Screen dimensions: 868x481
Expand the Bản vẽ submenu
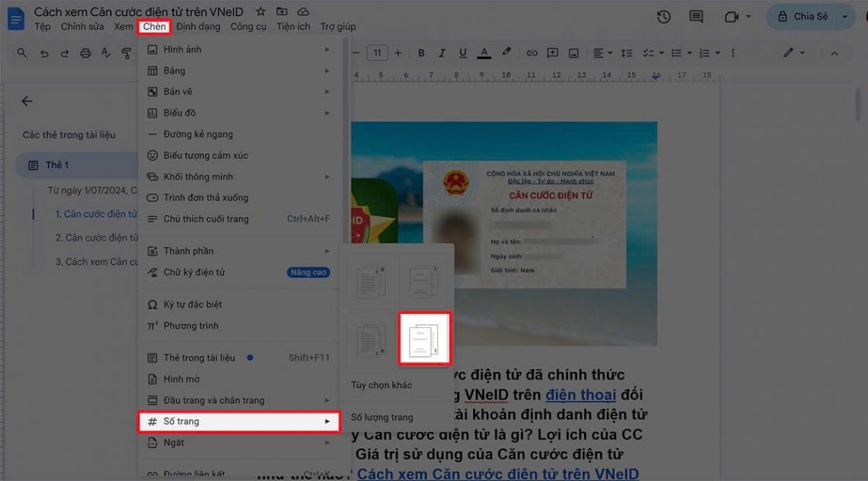[238, 92]
